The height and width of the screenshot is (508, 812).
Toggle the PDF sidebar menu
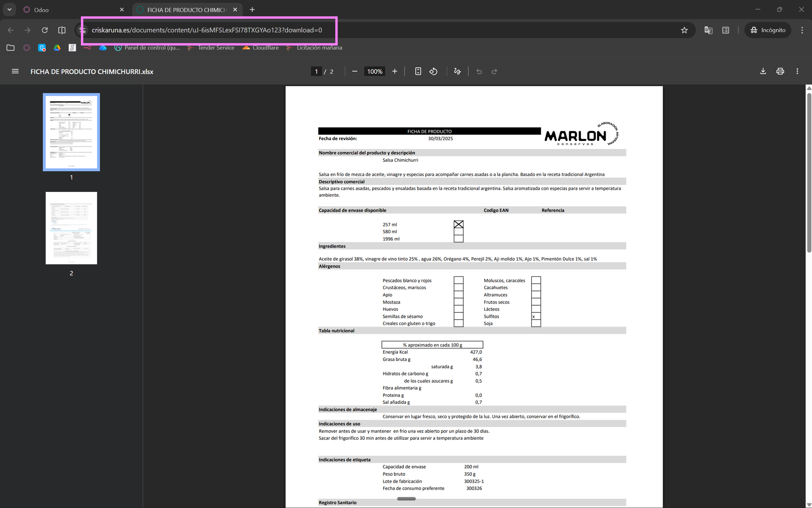click(15, 72)
